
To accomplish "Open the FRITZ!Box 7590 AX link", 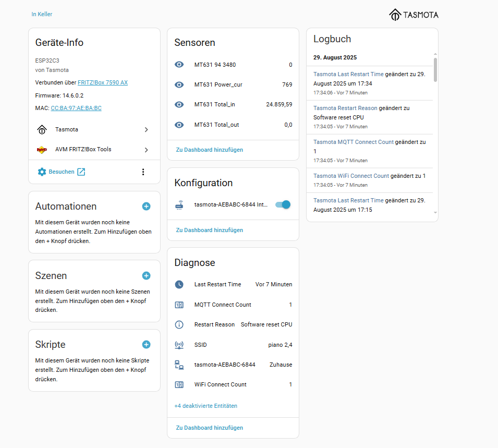I will 103,82.
